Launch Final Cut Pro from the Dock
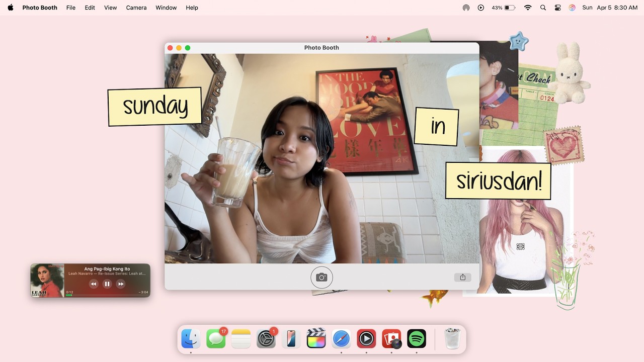 (316, 338)
